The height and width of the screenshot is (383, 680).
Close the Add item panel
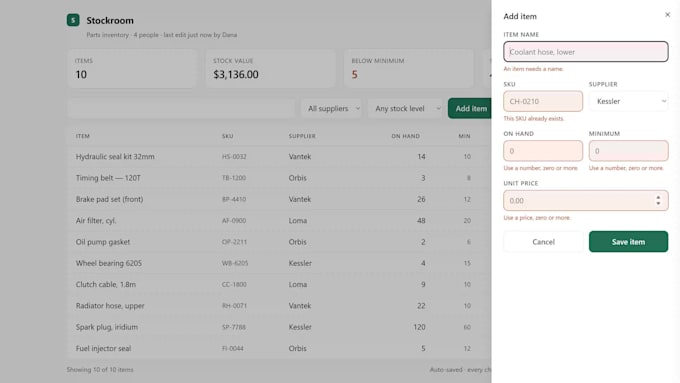point(667,15)
